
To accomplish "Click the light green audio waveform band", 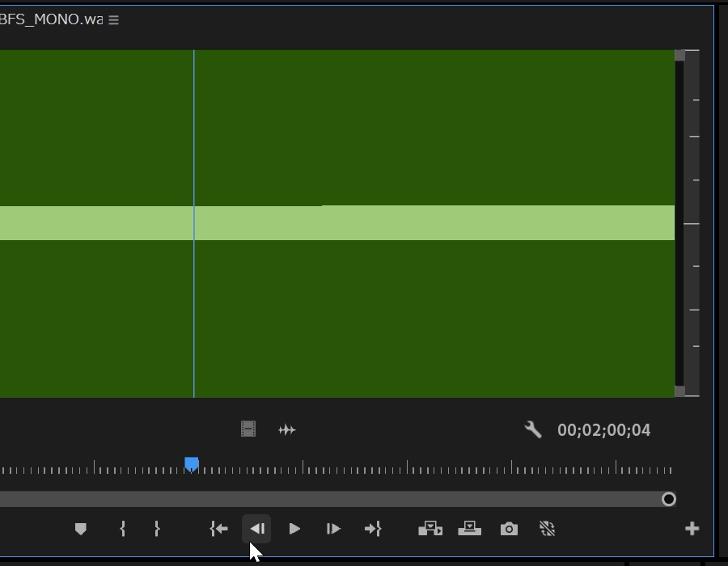I will (x=337, y=222).
